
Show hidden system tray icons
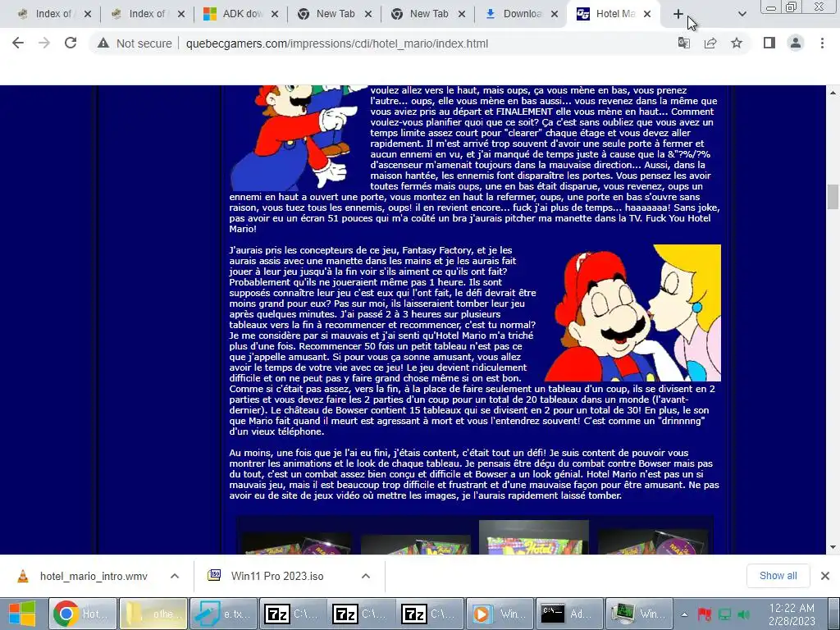684,614
